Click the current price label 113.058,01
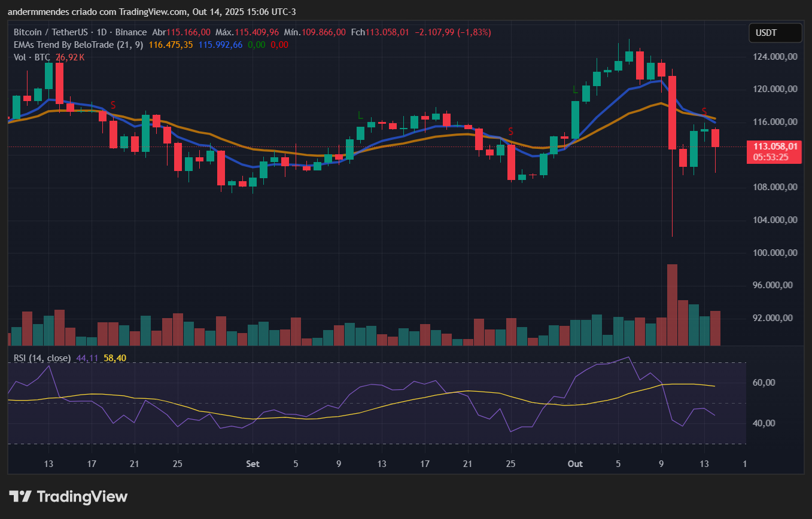The height and width of the screenshot is (519, 812). [x=775, y=146]
